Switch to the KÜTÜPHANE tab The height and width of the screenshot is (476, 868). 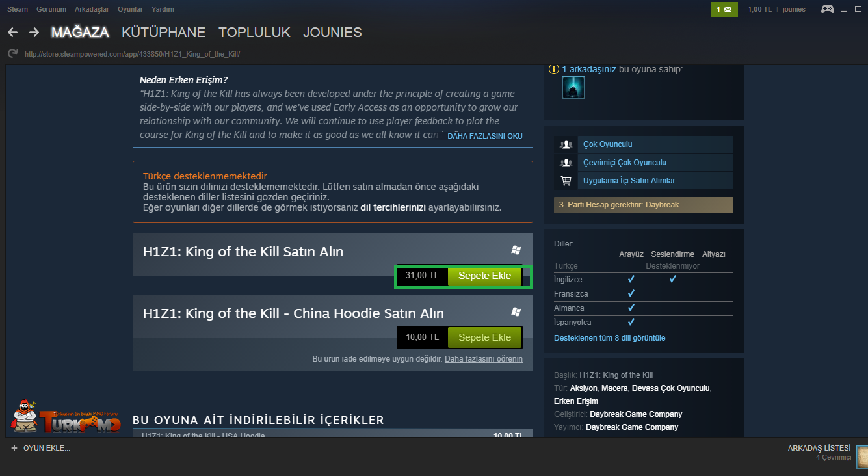point(163,33)
